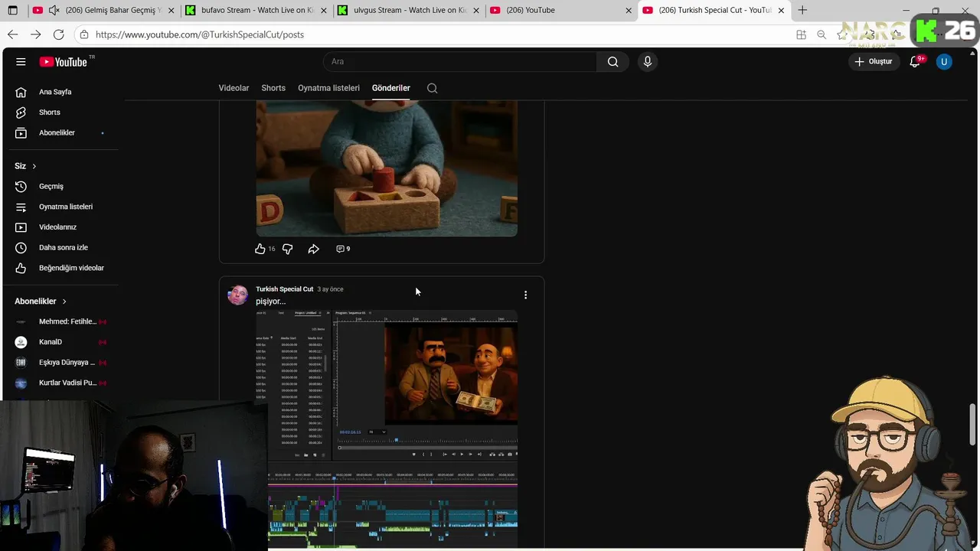Open browser tab actions menu icon
Viewport: 980px width, 551px height.
(12, 10)
